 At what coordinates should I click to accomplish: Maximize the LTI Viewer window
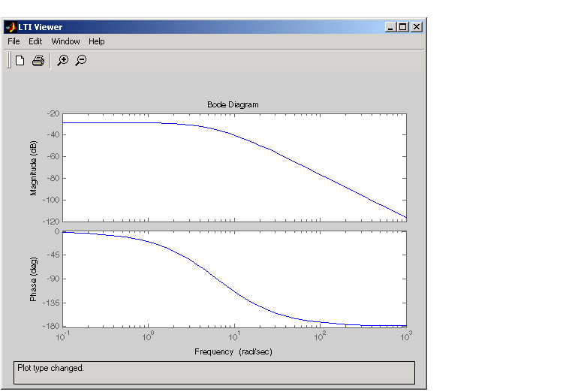pyautogui.click(x=403, y=27)
